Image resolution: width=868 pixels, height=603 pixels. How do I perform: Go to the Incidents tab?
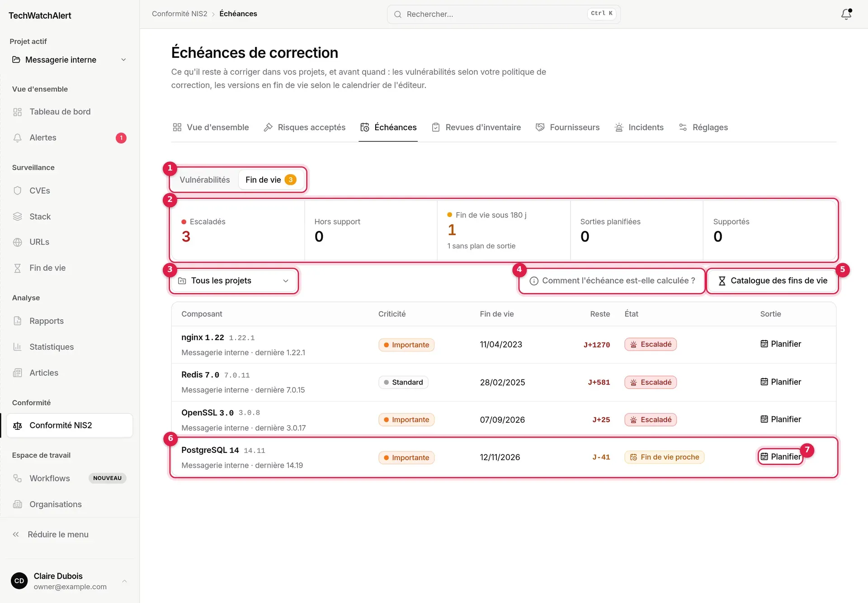tap(639, 127)
